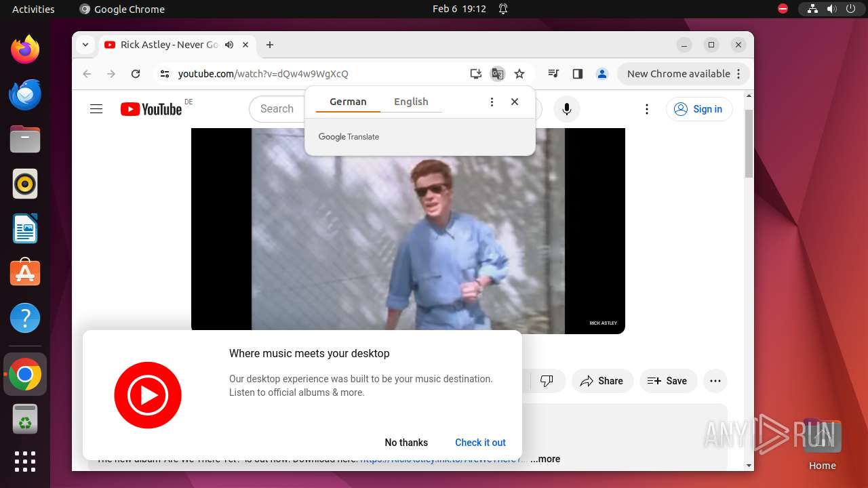Screen dimensions: 868x488
Task: Open LibreOffice Writer from dock
Action: (25, 228)
